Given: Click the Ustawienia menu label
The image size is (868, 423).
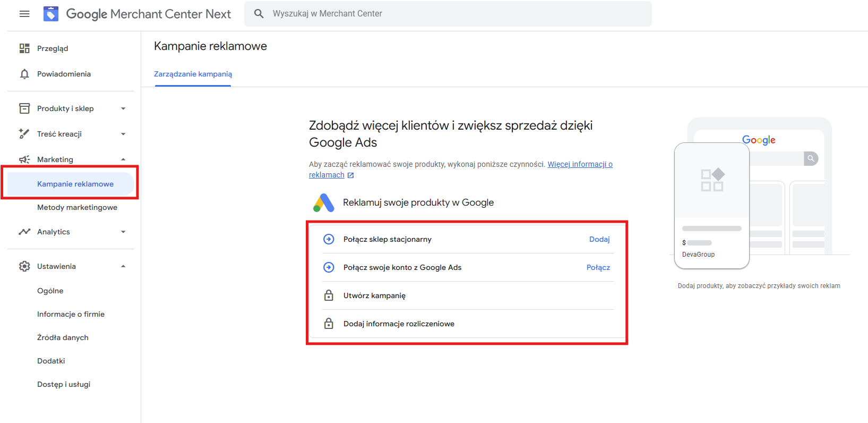Looking at the screenshot, I should tap(56, 266).
